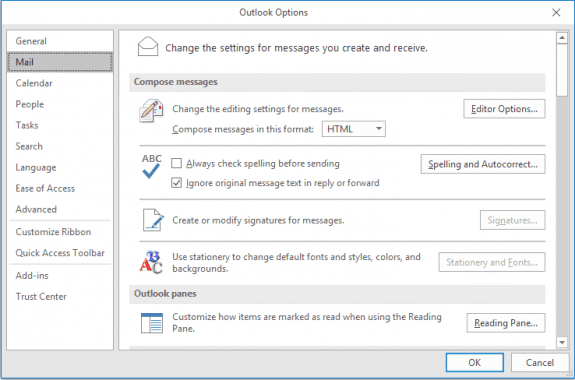
Task: Click the signature page-and-pen icon
Action: (153, 220)
